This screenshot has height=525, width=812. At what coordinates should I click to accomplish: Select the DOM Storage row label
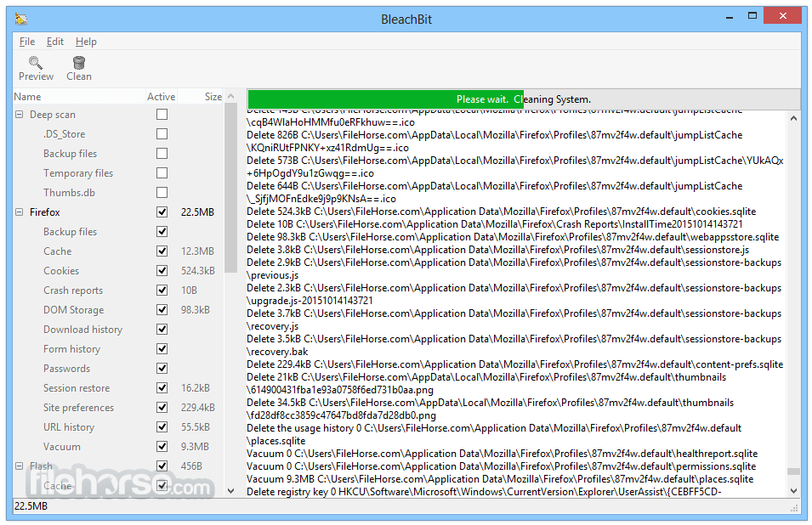pos(73,310)
